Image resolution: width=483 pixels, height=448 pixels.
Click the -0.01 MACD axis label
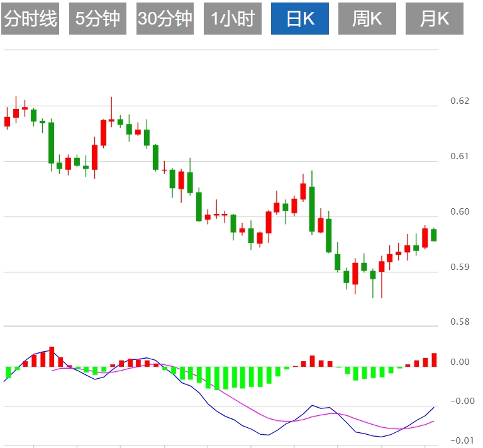[x=461, y=440]
